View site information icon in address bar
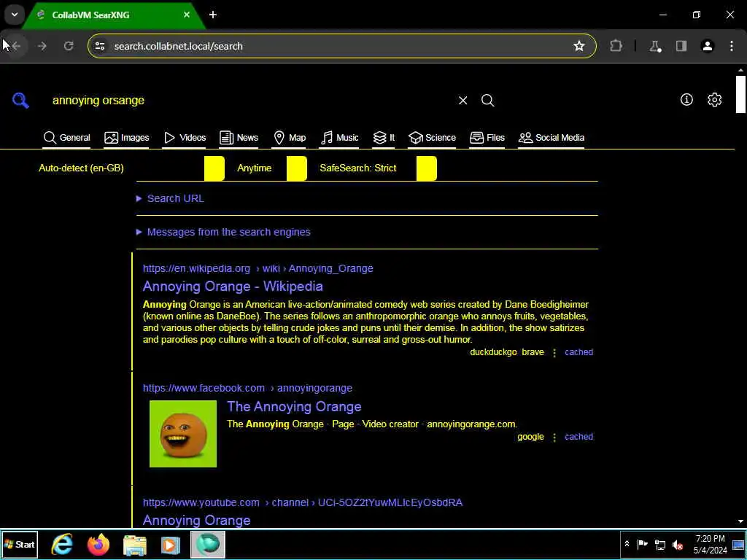 [x=100, y=46]
